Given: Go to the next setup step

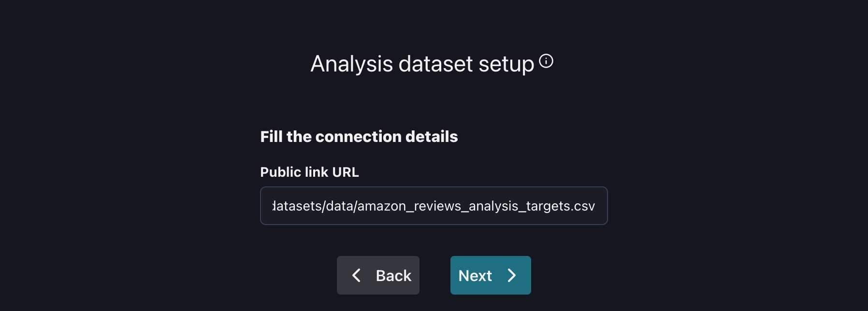Looking at the screenshot, I should click(490, 275).
